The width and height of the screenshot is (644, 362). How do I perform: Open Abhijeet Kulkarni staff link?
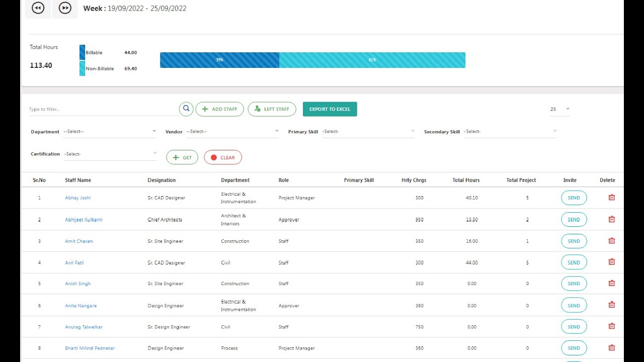(84, 220)
